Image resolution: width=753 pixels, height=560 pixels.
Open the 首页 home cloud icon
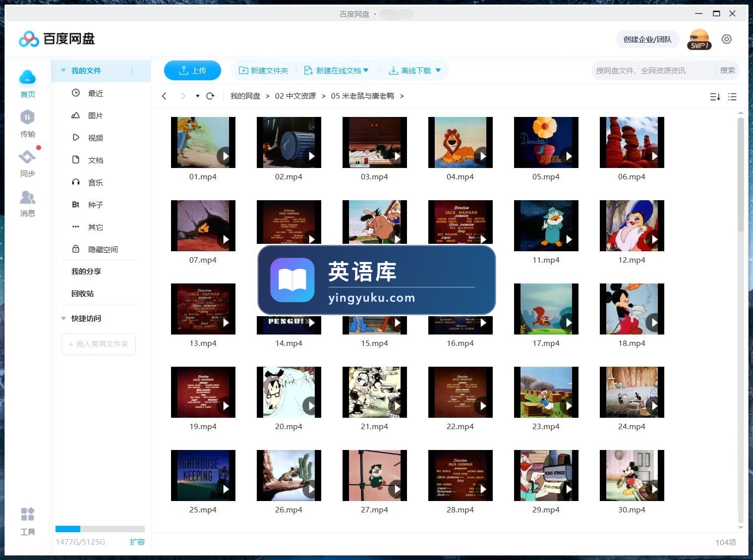click(x=28, y=78)
